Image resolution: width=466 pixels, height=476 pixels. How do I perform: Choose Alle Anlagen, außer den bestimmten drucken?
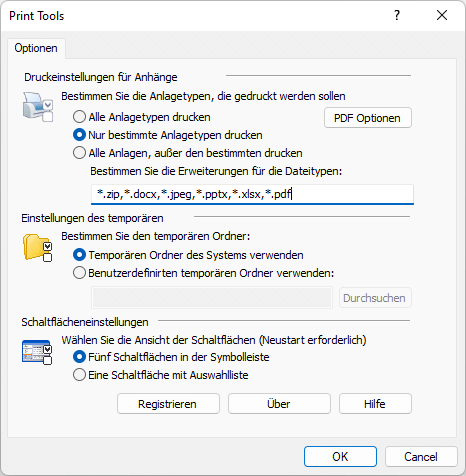[188, 153]
